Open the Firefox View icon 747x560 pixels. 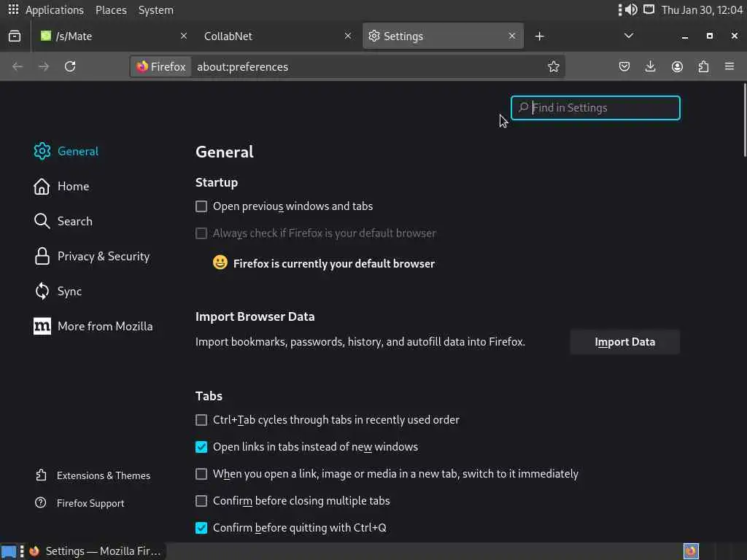click(15, 36)
